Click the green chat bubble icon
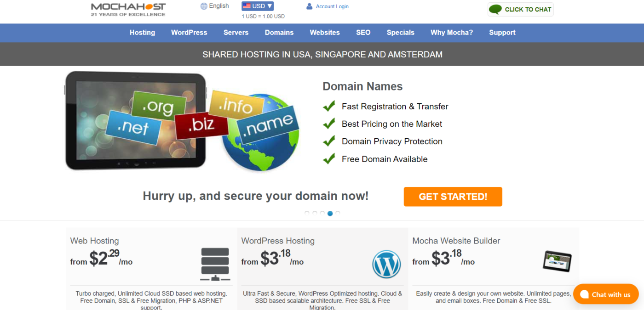 495,9
